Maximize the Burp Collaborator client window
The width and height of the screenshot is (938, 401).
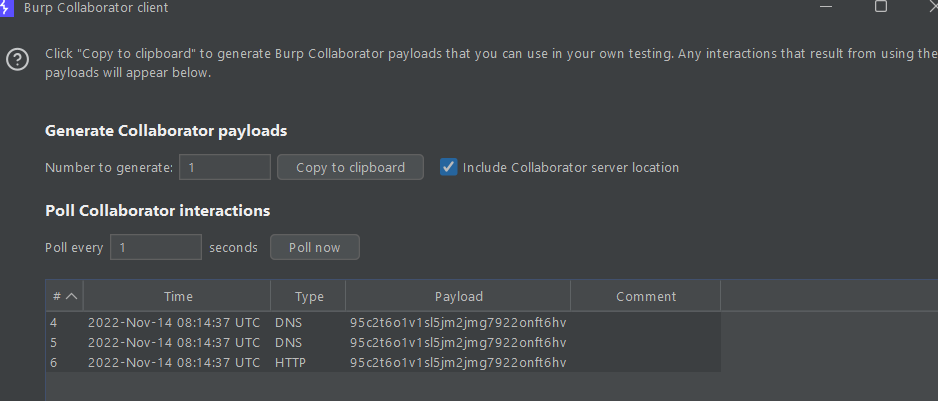(880, 7)
